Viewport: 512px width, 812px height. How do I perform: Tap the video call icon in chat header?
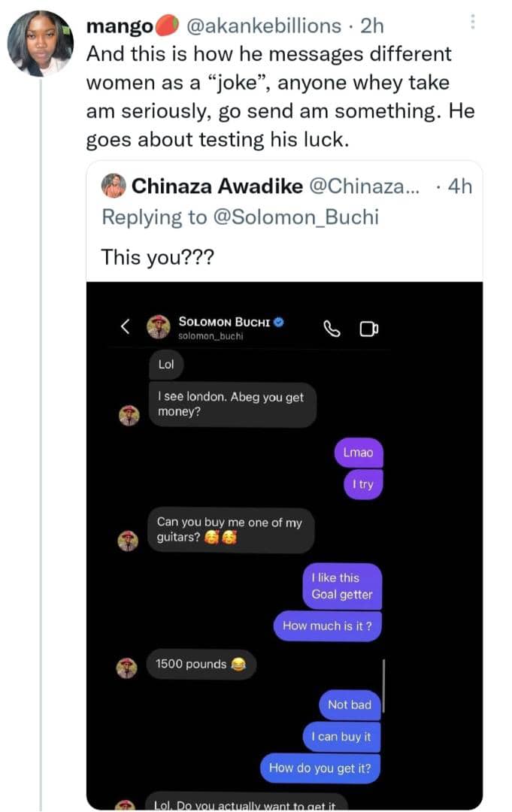point(368,328)
